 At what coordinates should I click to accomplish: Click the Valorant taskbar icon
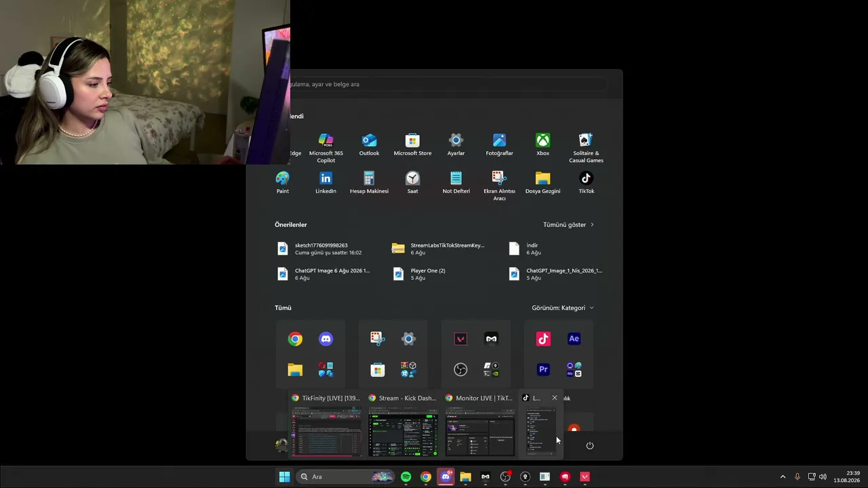585,477
